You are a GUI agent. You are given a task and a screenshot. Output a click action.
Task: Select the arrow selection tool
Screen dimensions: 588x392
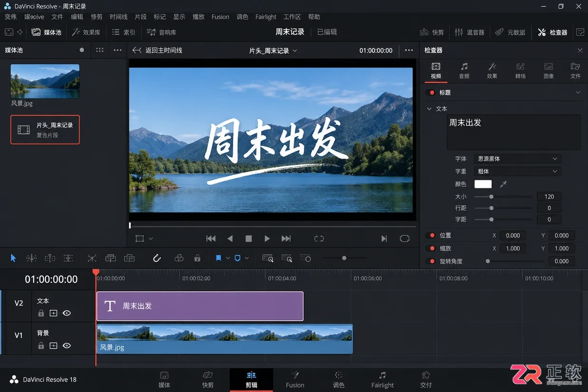[13, 258]
